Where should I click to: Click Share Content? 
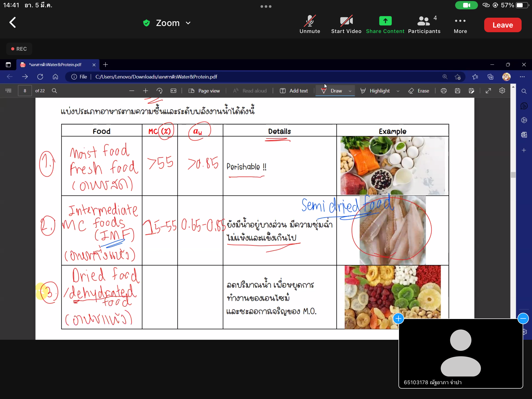[x=385, y=25]
